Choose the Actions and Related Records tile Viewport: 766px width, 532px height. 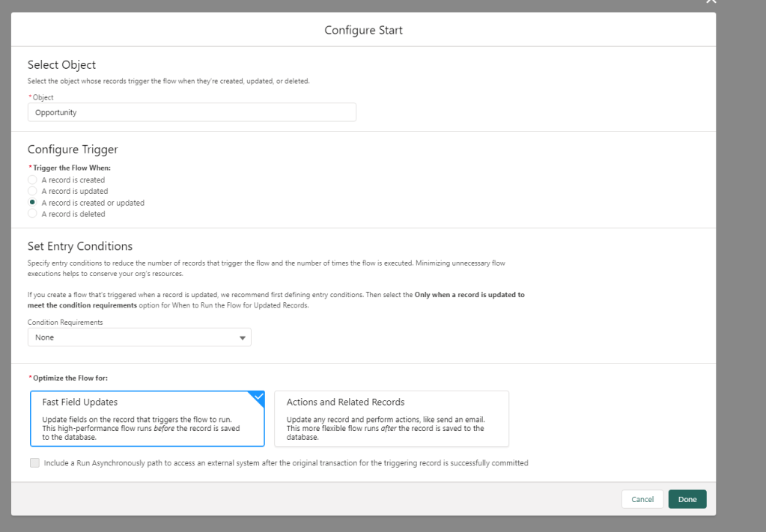[x=392, y=419]
